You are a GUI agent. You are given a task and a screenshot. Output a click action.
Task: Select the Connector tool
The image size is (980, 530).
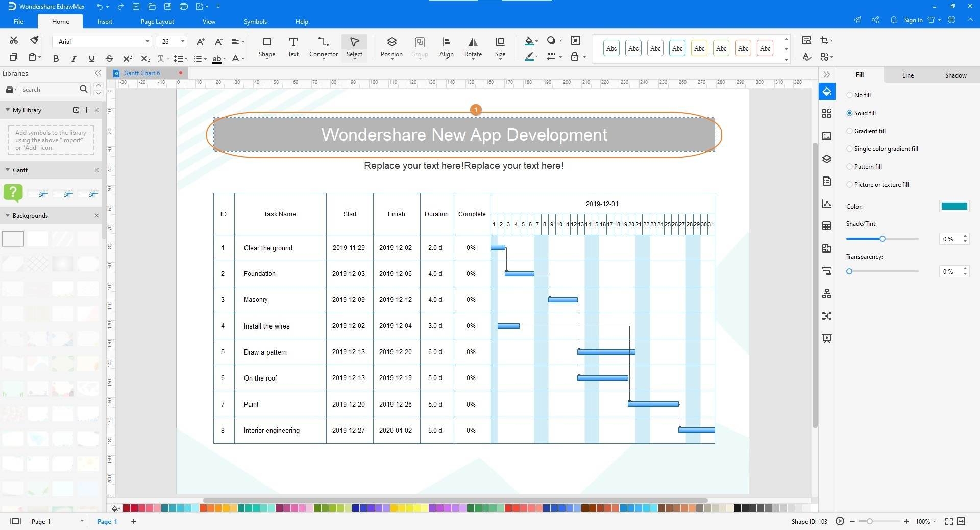tap(323, 48)
